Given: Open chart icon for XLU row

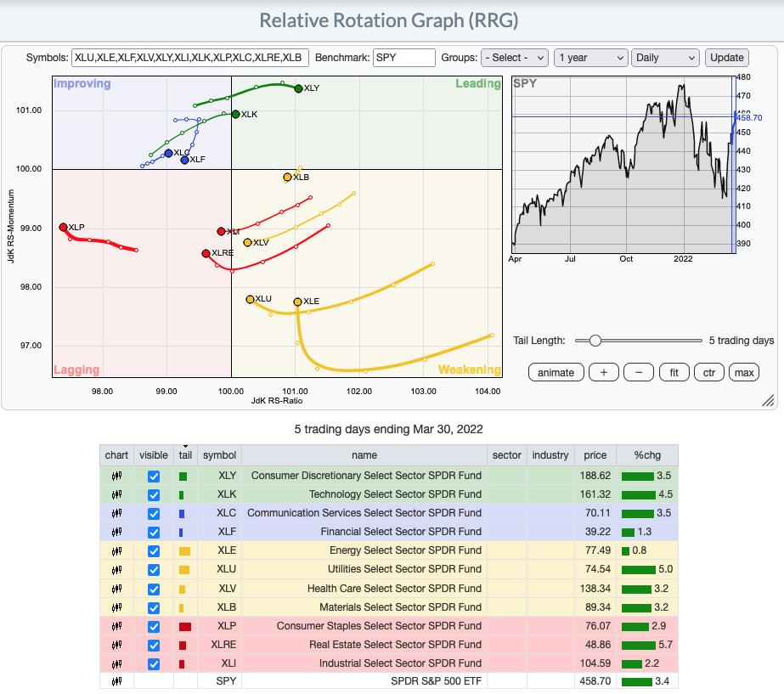Looking at the screenshot, I should 116,569.
